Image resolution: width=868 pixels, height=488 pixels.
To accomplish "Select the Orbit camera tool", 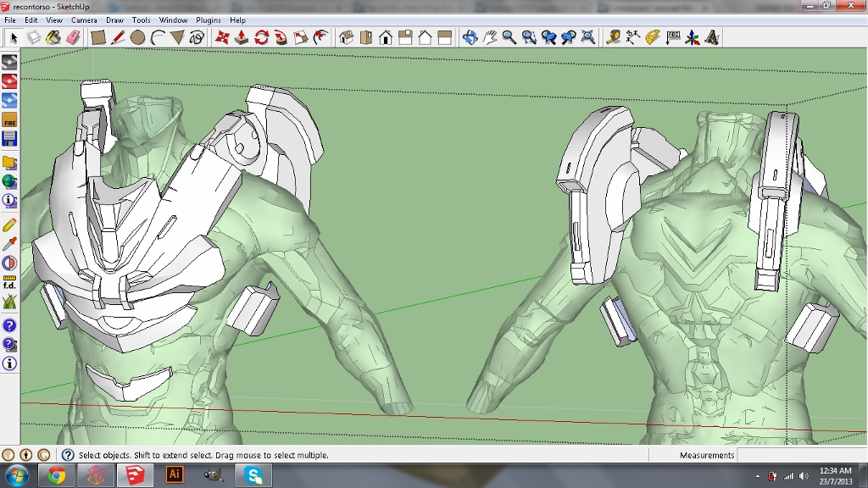I will [470, 37].
